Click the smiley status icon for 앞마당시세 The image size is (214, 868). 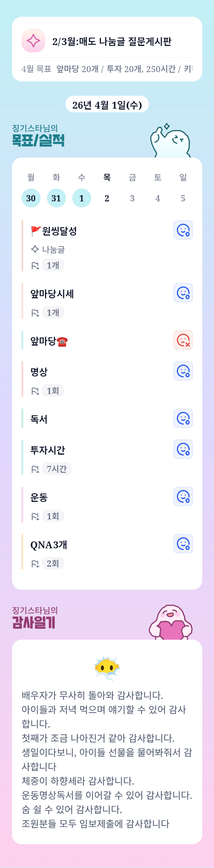[183, 293]
